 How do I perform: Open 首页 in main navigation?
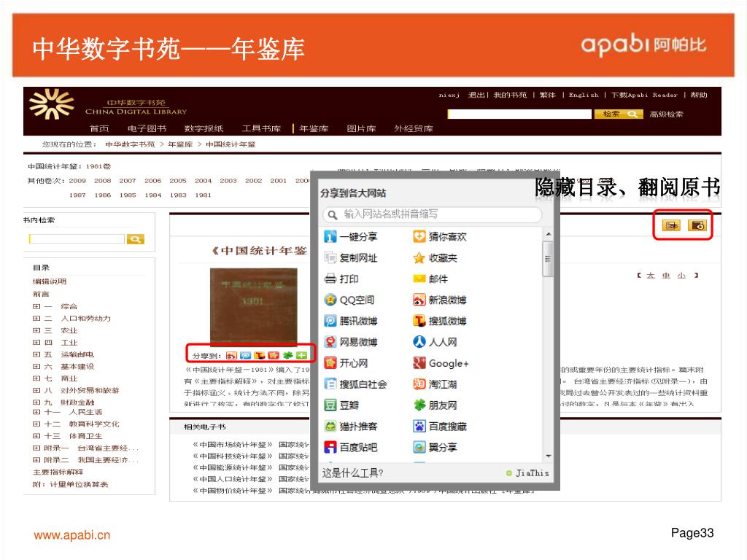[x=99, y=128]
